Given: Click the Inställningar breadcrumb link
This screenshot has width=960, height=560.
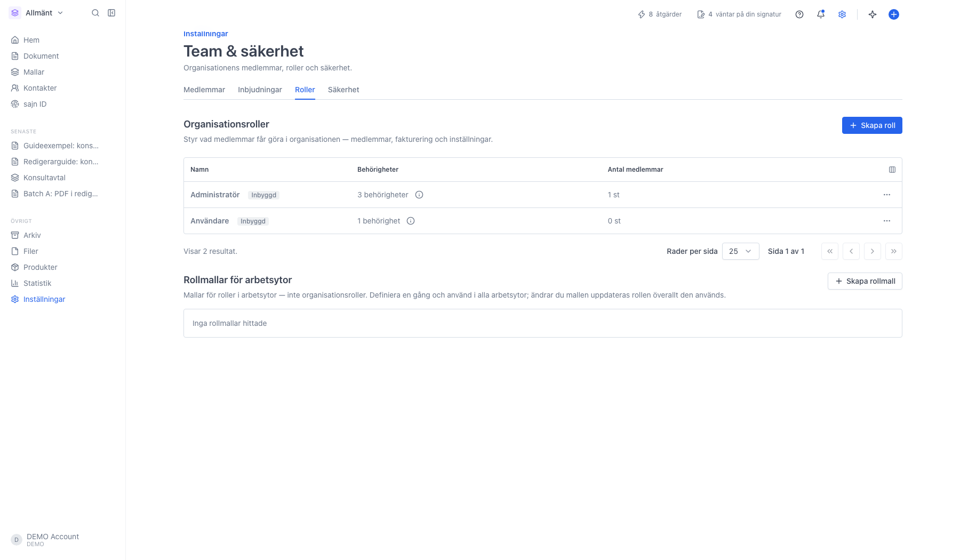Looking at the screenshot, I should pyautogui.click(x=206, y=34).
